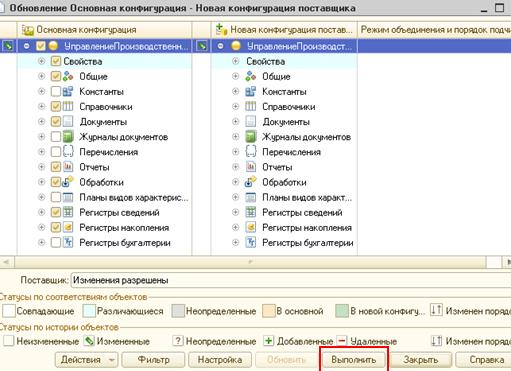This screenshot has height=371, width=511.
Task: Uncheck the Документы checkbox
Action: (56, 122)
